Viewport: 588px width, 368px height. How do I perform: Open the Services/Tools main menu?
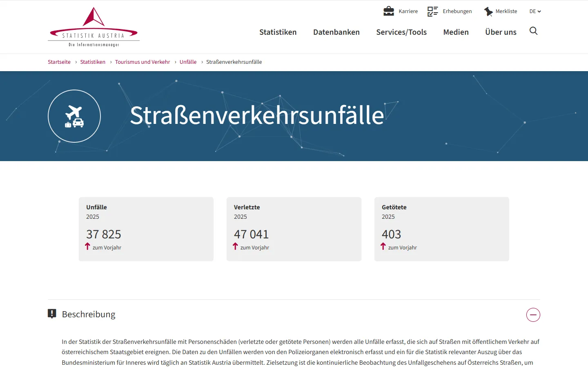(x=401, y=32)
